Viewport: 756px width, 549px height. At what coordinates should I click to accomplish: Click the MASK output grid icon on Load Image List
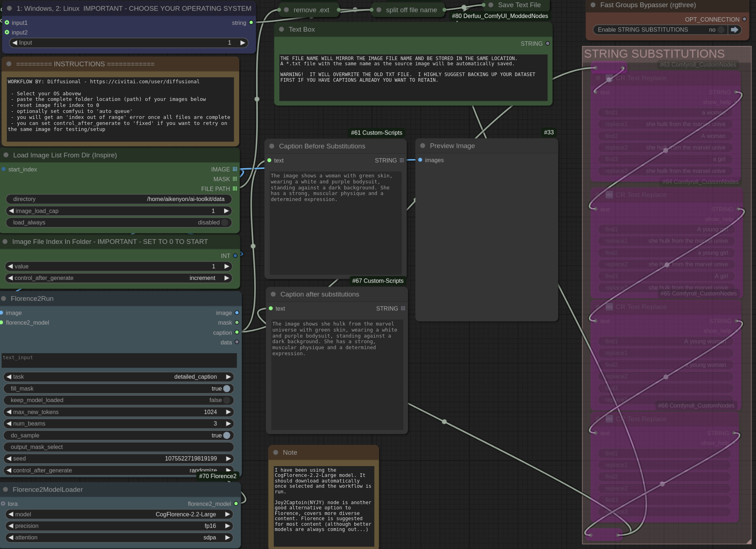point(235,179)
